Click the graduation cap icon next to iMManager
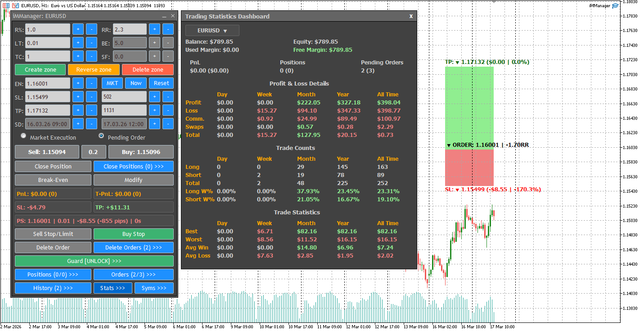Screen dimensions: 644x331 (615, 6)
